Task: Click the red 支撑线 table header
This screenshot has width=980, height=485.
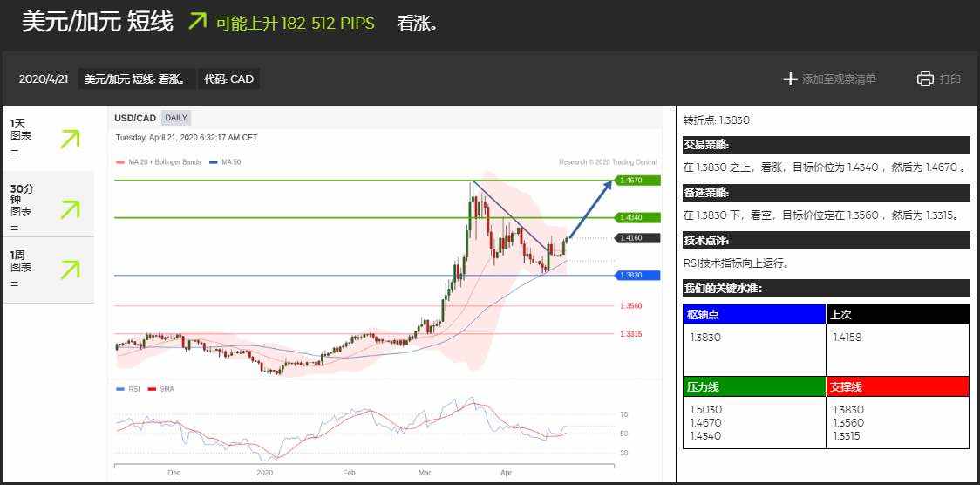Action: (897, 387)
